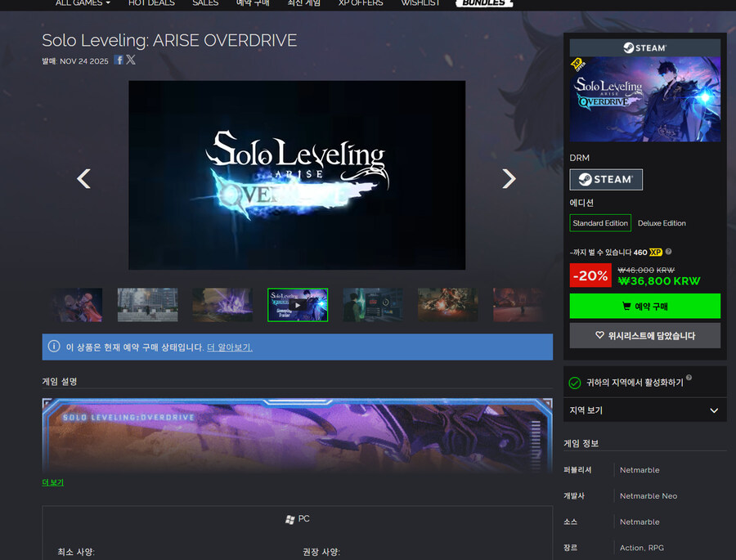Select the Standard Edition option
Screen dimensions: 736x560
pyautogui.click(x=600, y=223)
